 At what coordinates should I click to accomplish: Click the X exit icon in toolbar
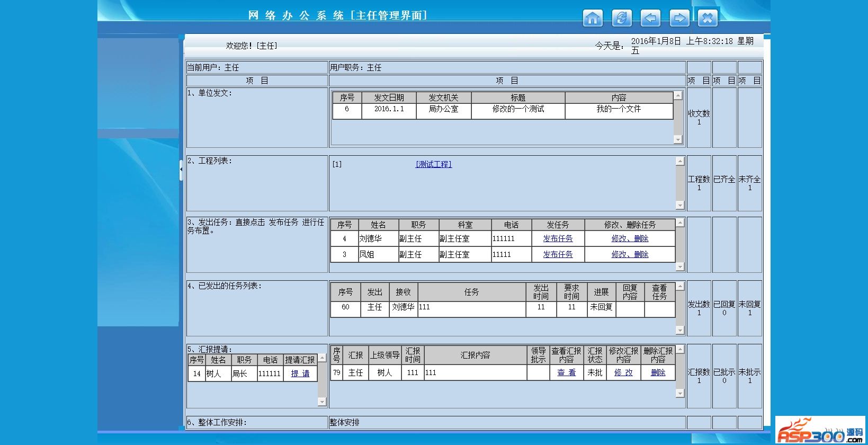[x=707, y=18]
